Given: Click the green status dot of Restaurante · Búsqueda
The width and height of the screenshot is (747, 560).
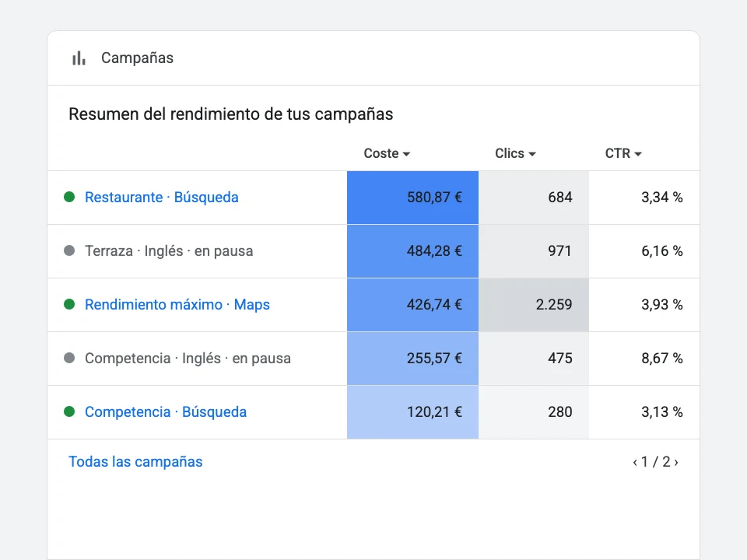Looking at the screenshot, I should click(x=69, y=197).
